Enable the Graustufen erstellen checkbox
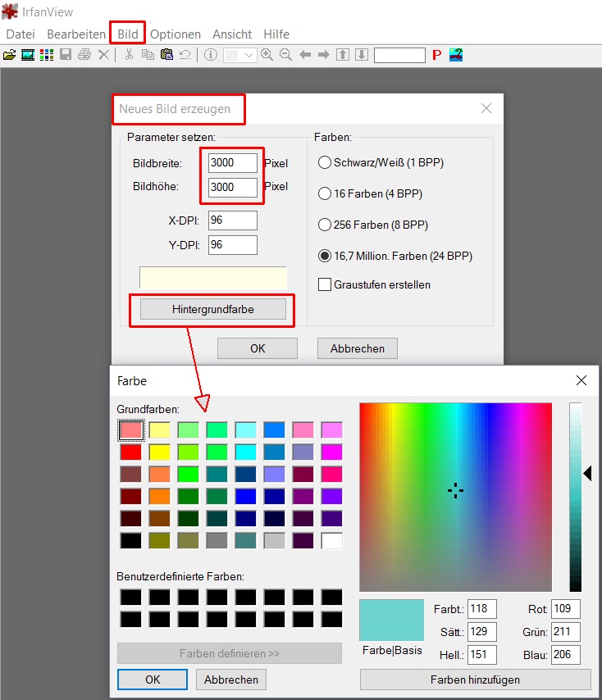This screenshot has width=602, height=700. click(325, 284)
